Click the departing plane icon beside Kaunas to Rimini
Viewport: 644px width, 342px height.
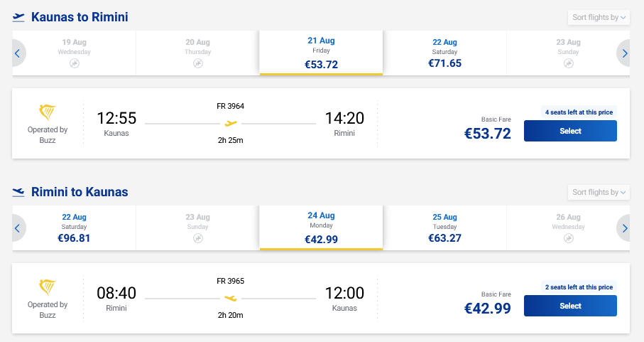coord(18,17)
